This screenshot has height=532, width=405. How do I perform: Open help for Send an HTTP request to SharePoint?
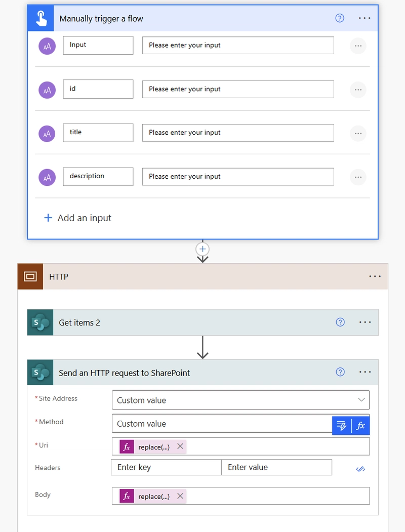click(x=340, y=372)
